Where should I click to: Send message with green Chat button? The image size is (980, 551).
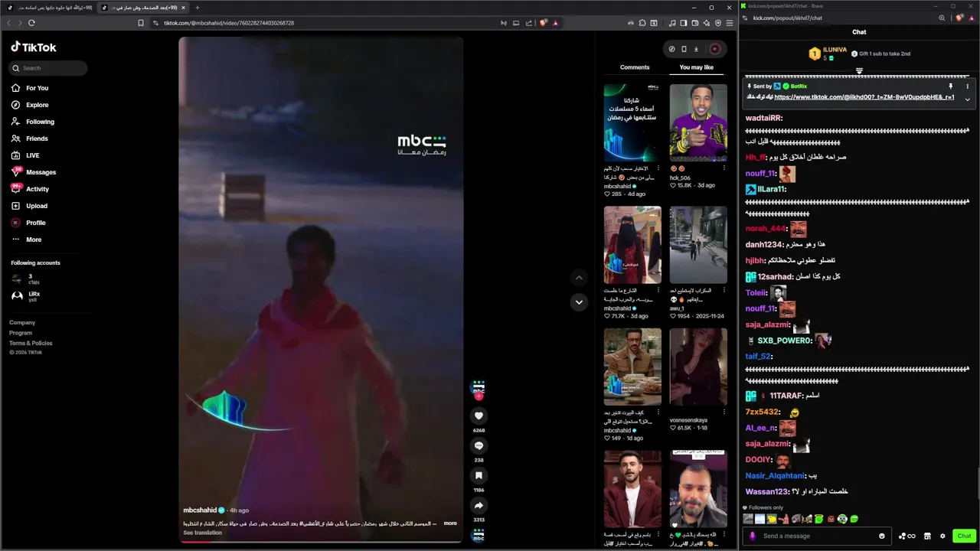[964, 536]
